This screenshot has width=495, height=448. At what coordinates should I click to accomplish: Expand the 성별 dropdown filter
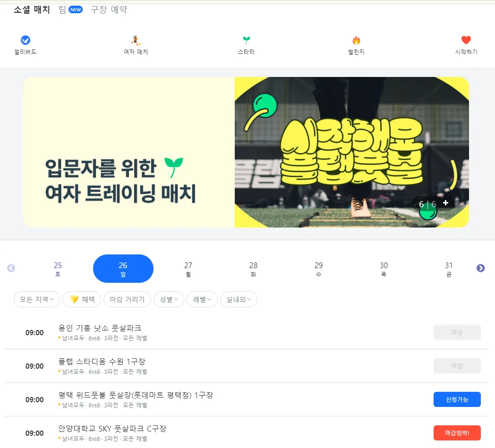coord(169,299)
